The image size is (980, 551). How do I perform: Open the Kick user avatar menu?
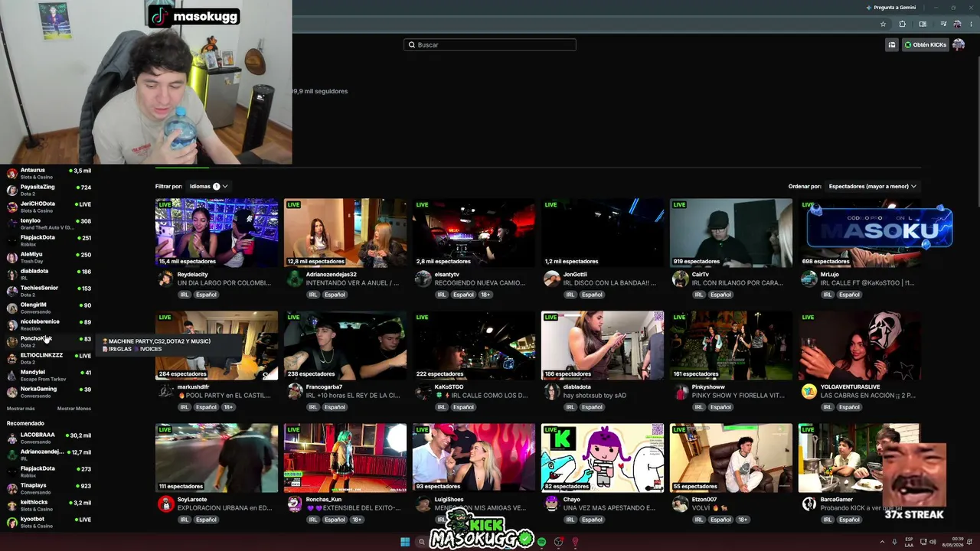tap(959, 44)
